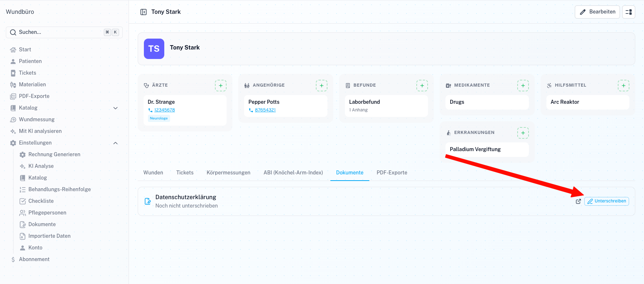This screenshot has width=644, height=284.
Task: Open the Palladium Vergiftung entry
Action: coord(487,150)
